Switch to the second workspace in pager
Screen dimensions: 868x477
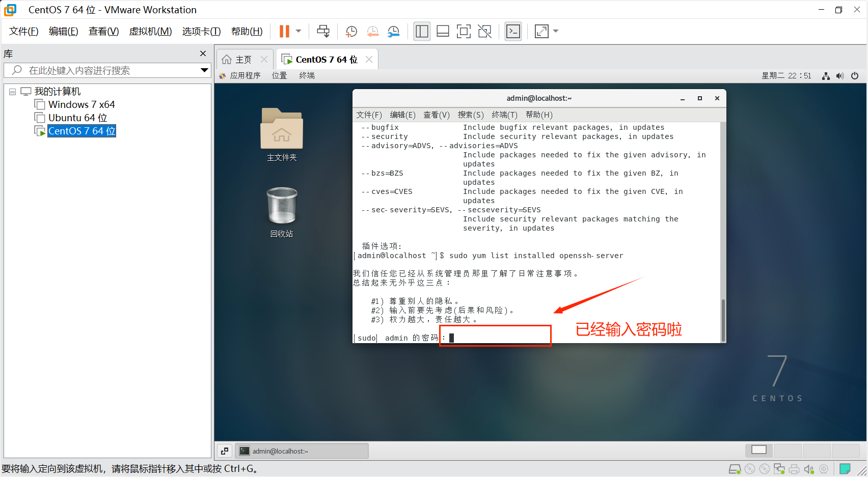click(788, 451)
